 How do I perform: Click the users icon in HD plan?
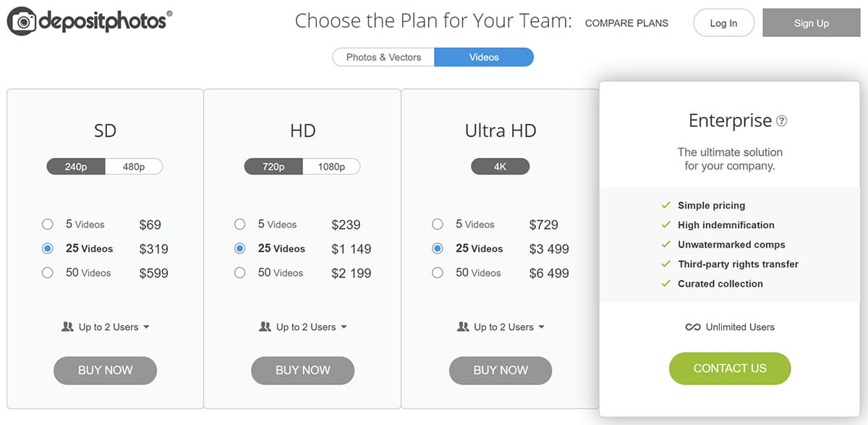pos(265,327)
